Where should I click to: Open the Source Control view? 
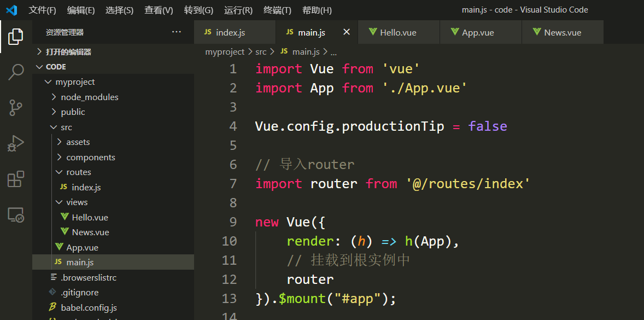tap(16, 108)
